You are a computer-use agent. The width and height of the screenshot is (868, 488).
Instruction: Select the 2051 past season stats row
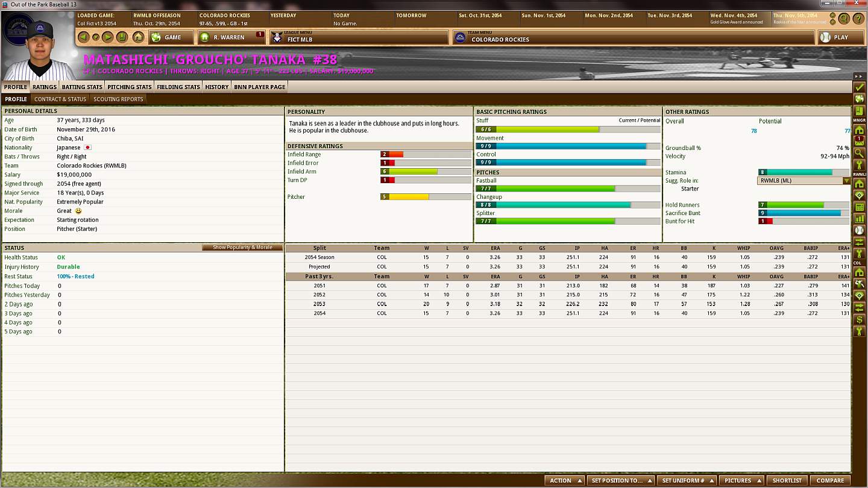568,286
